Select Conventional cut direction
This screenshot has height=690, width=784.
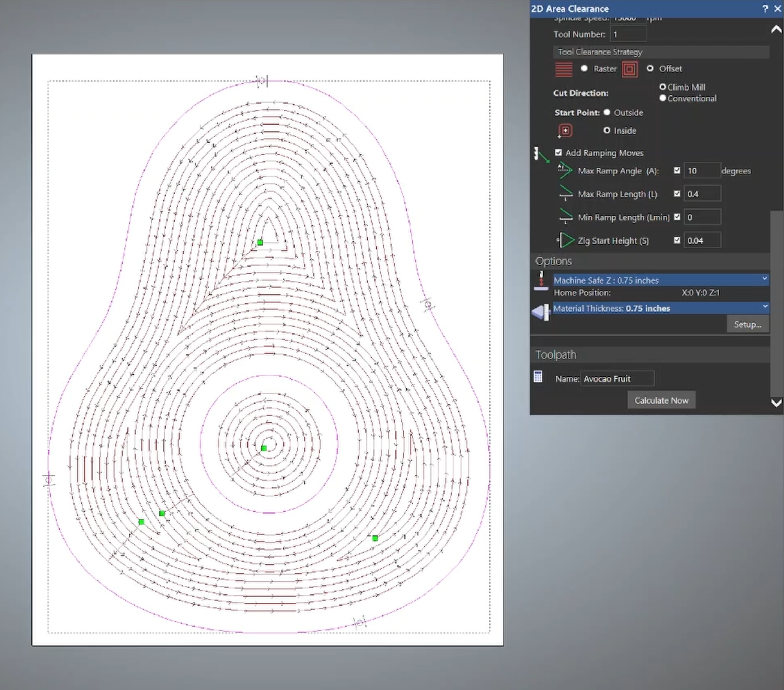[662, 98]
